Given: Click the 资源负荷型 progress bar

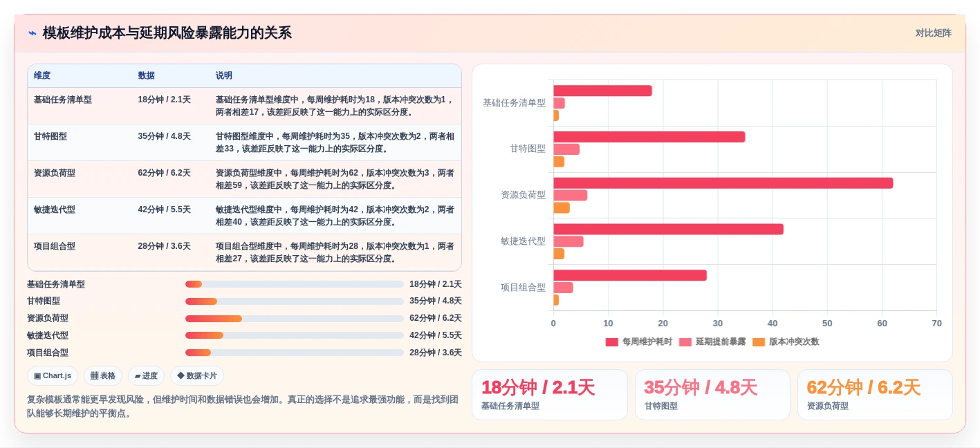Looking at the screenshot, I should 294,319.
